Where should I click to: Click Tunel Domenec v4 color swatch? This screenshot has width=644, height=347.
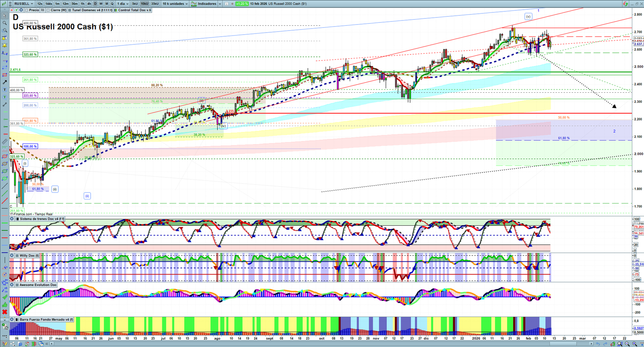coord(70,10)
